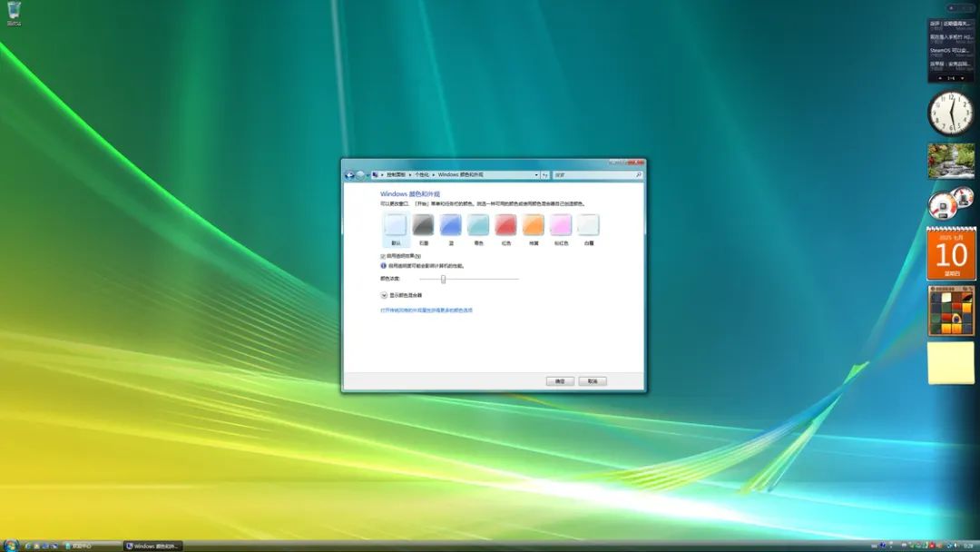This screenshot has height=552, width=980.
Task: Select the Default (默认) window color
Action: (x=396, y=230)
